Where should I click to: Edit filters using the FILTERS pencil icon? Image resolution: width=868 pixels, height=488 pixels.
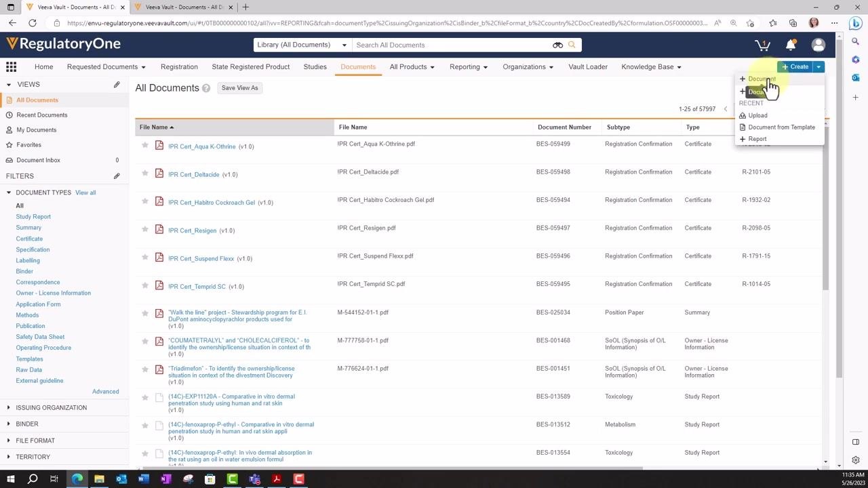click(117, 176)
